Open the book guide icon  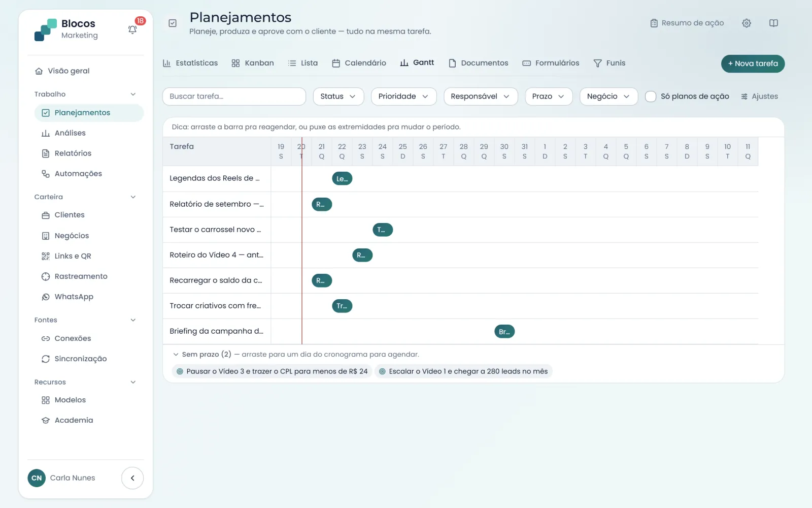[x=773, y=23]
